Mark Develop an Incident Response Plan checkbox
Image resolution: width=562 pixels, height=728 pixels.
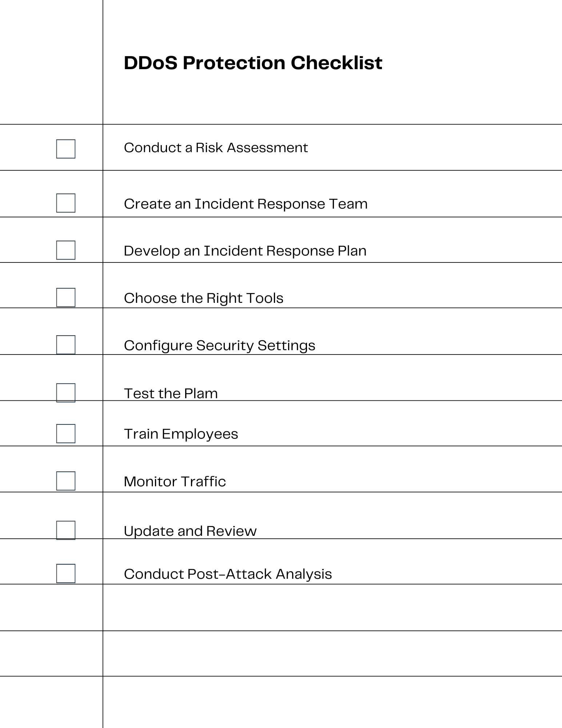[66, 250]
